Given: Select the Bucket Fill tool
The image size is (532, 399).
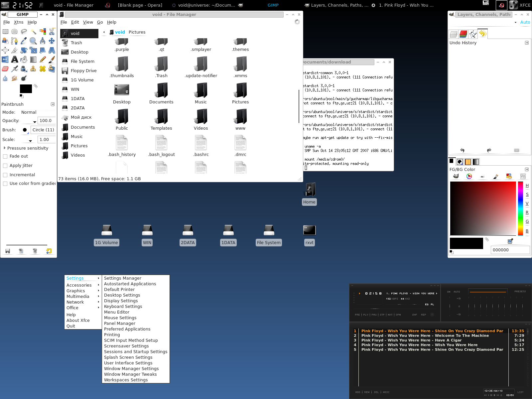Looking at the screenshot, I should click(x=24, y=60).
